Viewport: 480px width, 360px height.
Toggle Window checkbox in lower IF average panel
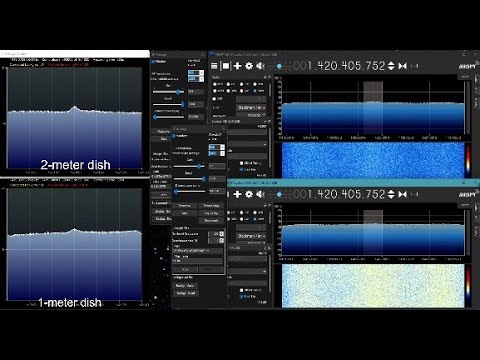(x=174, y=136)
